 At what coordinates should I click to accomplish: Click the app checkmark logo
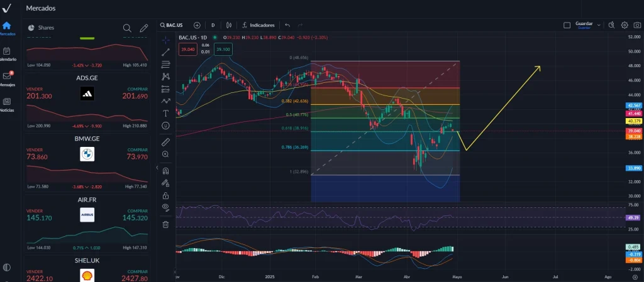point(6,8)
